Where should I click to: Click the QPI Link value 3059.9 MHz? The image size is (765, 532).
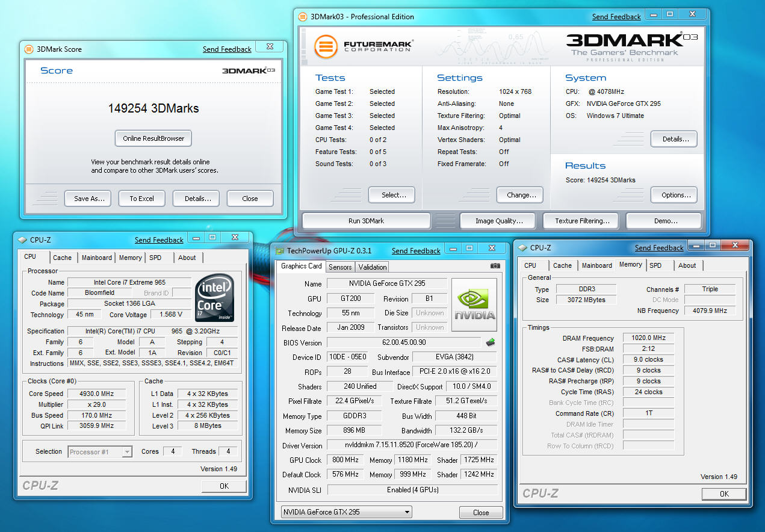click(x=97, y=426)
